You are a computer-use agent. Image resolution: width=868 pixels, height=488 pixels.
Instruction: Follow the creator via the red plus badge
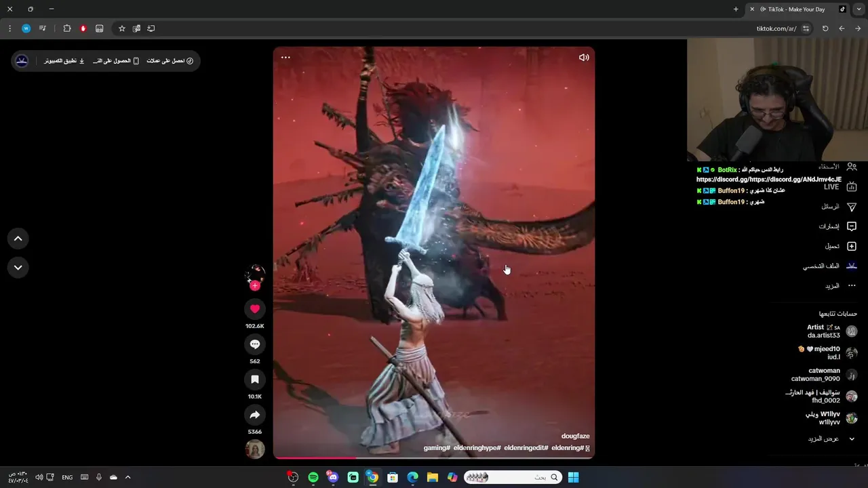[255, 286]
